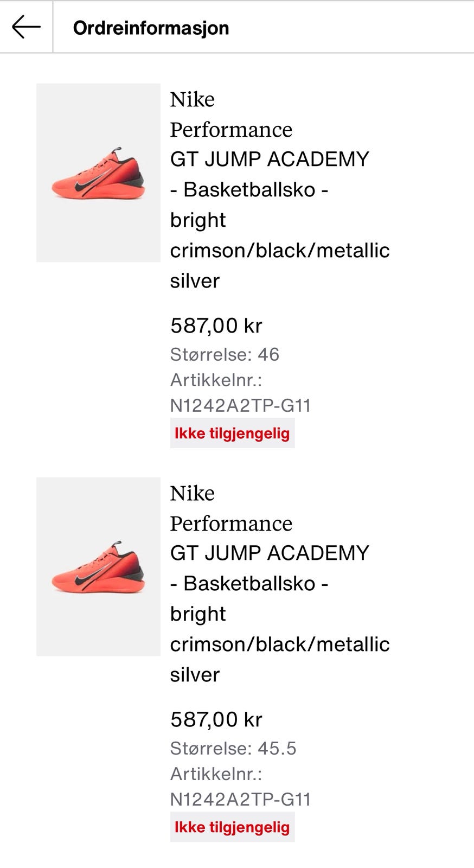The image size is (474, 868).
Task: Select article number N1242A2TP-G11 of second item
Action: [240, 799]
